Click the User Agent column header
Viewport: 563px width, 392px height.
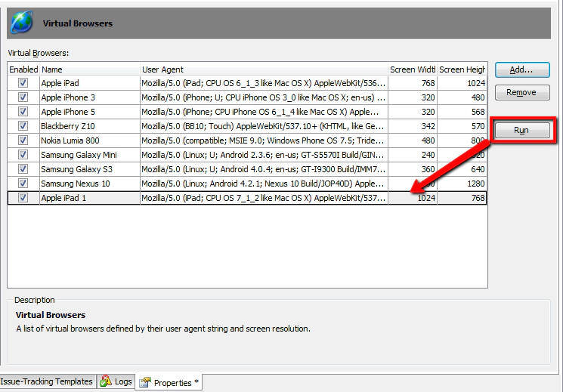click(x=263, y=69)
